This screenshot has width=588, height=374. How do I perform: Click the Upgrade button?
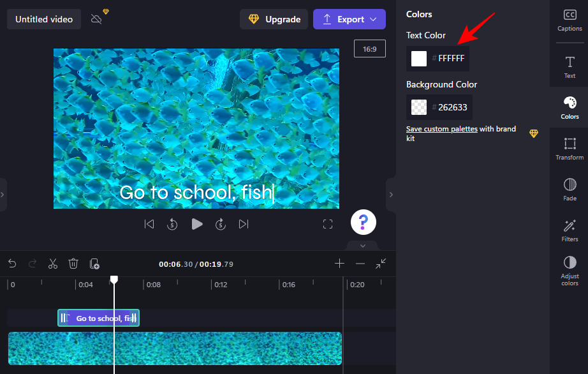(274, 19)
